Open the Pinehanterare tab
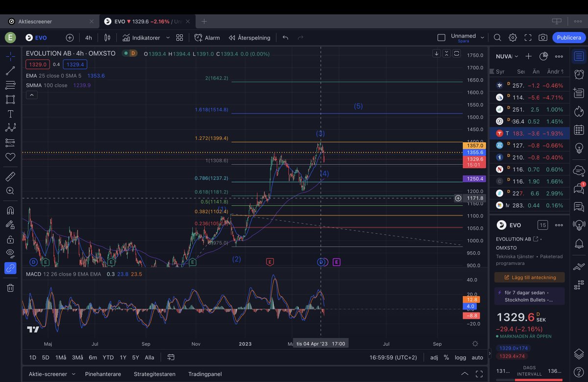The height and width of the screenshot is (382, 588). [x=103, y=374]
